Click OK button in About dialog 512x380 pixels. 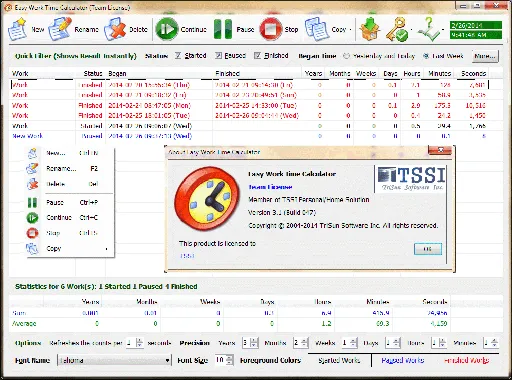428,249
